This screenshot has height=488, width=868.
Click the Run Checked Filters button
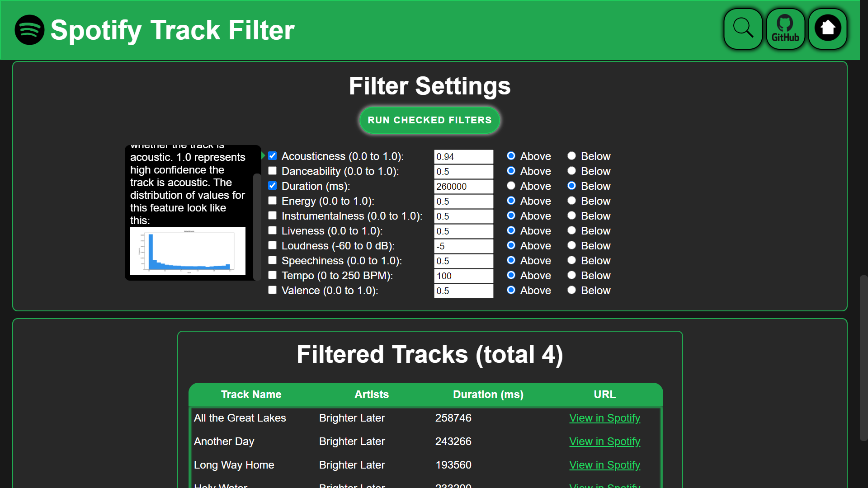click(x=429, y=120)
